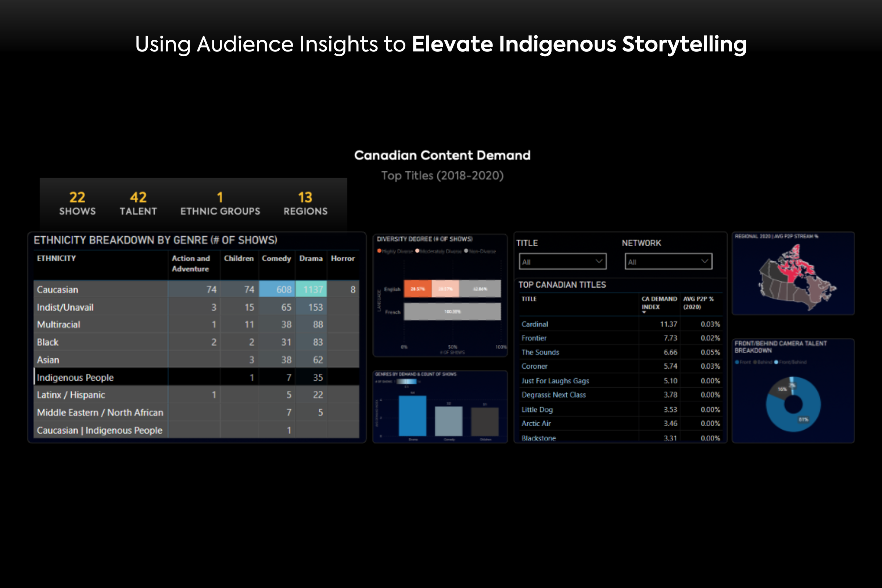Viewport: 882px width, 588px height.
Task: Click the Comedy column header
Action: point(276,258)
